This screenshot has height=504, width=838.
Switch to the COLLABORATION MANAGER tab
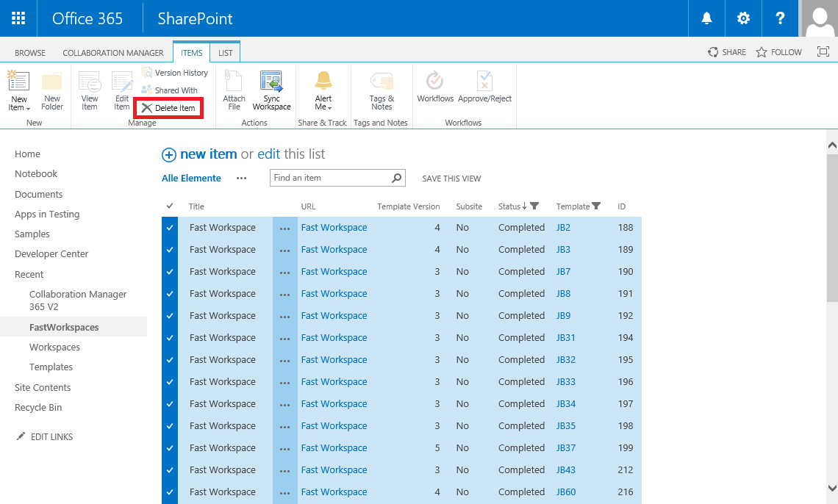(x=113, y=53)
